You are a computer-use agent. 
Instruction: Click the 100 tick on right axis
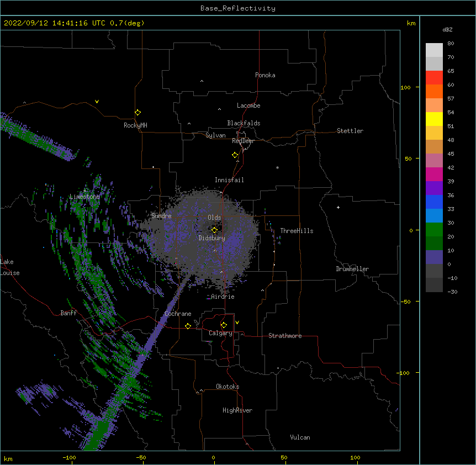tap(405, 87)
